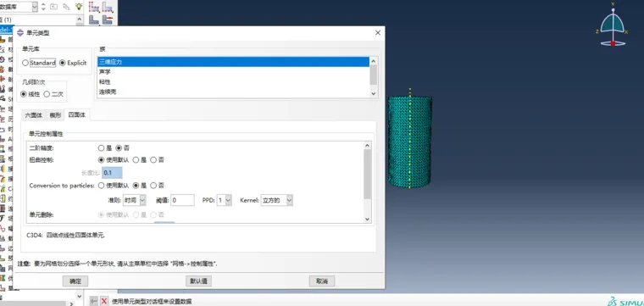
Task: Click the Seed Edges mesh tool icon
Action: 108,6
